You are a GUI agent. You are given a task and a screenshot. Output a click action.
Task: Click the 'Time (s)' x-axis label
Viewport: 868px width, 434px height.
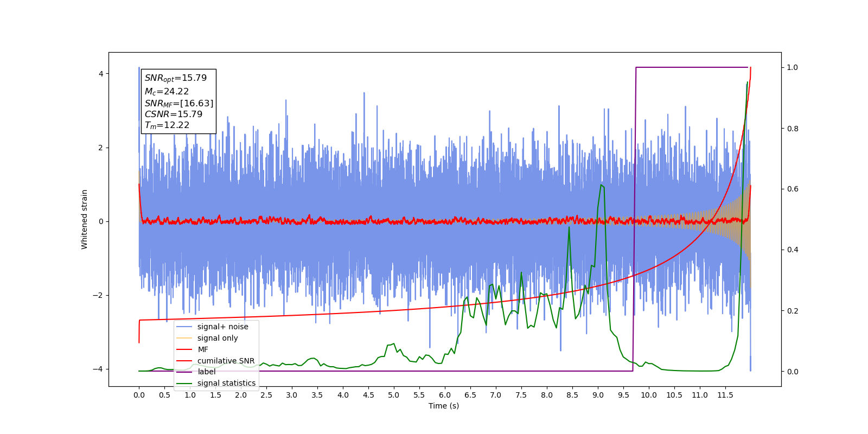pyautogui.click(x=444, y=406)
